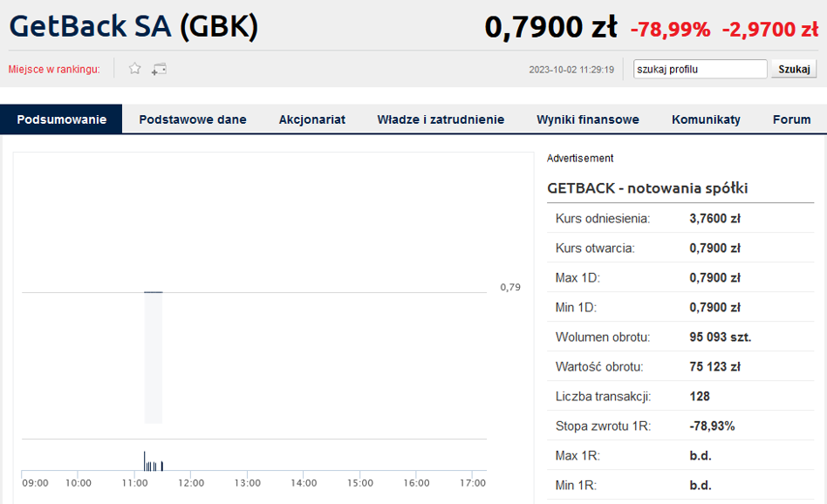
Task: Focus the szukaj profilu search field
Action: 700,69
